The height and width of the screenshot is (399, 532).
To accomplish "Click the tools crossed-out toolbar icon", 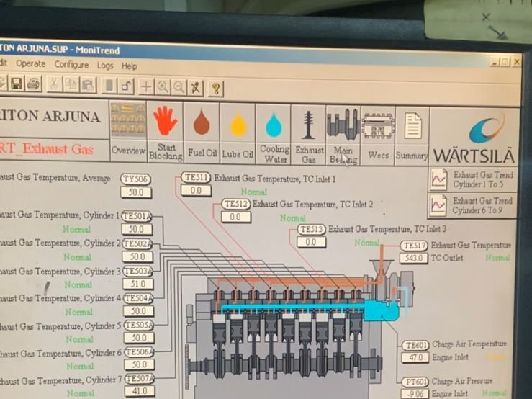I will (x=195, y=88).
